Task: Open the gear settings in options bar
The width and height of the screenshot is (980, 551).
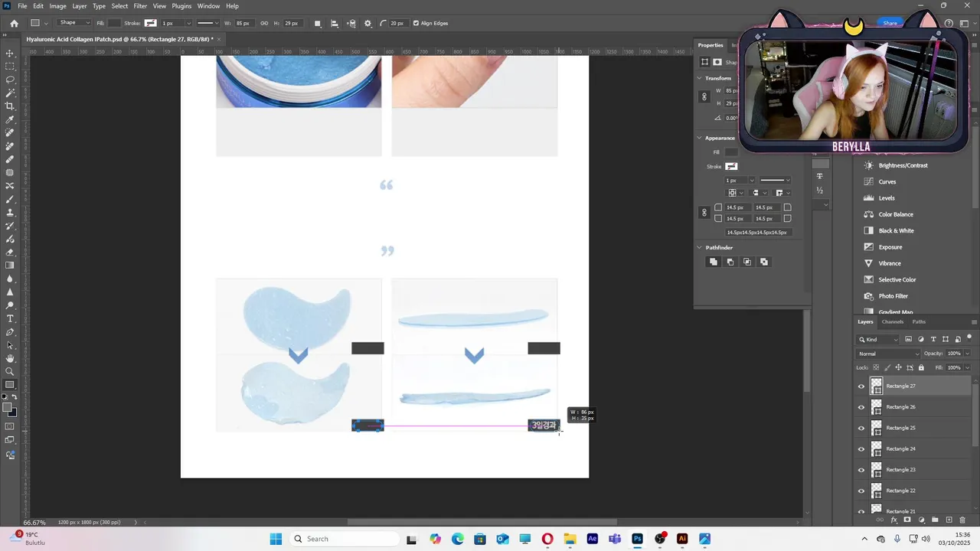Action: pos(367,23)
